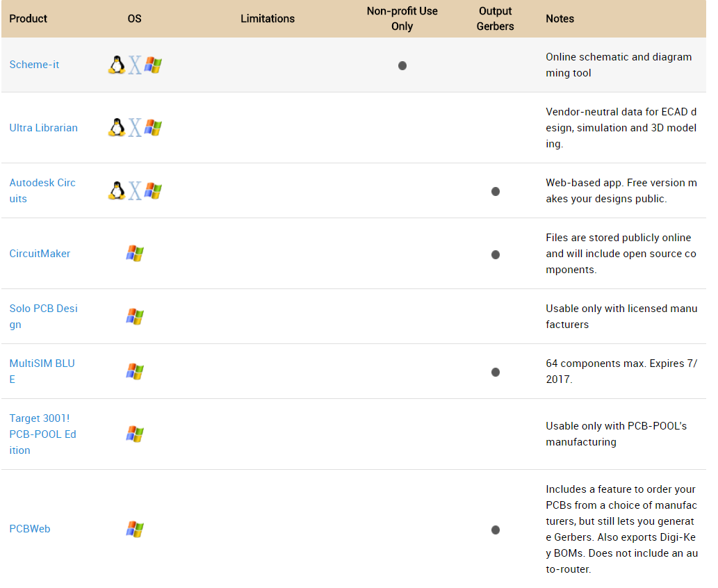Visit the Solo PCB Design link
718x588 pixels.
point(44,316)
